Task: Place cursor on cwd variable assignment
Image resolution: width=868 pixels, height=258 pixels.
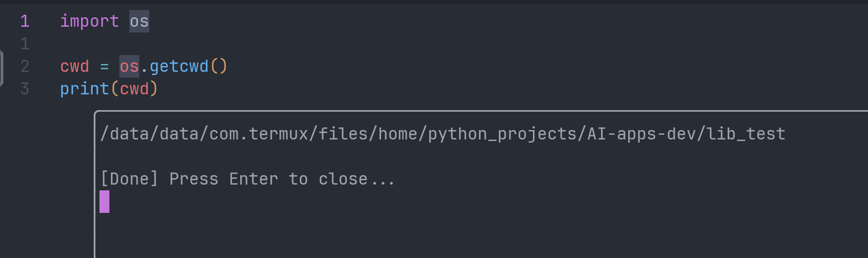Action: click(x=74, y=67)
